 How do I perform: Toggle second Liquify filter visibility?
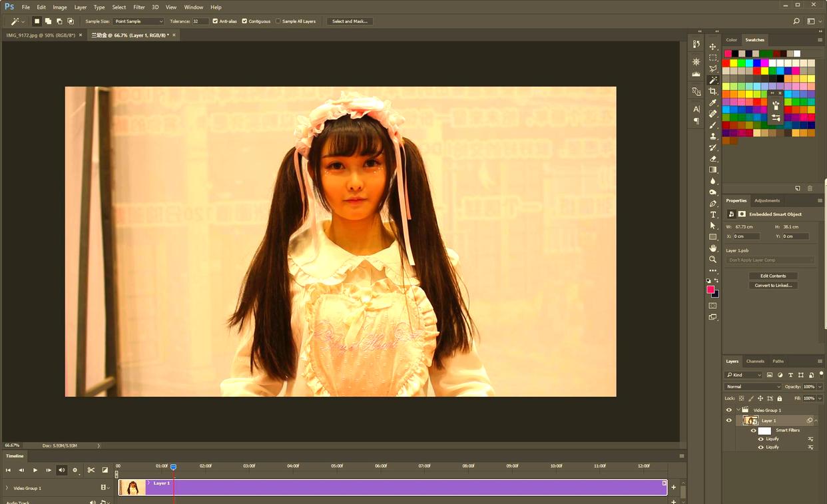[x=760, y=447]
